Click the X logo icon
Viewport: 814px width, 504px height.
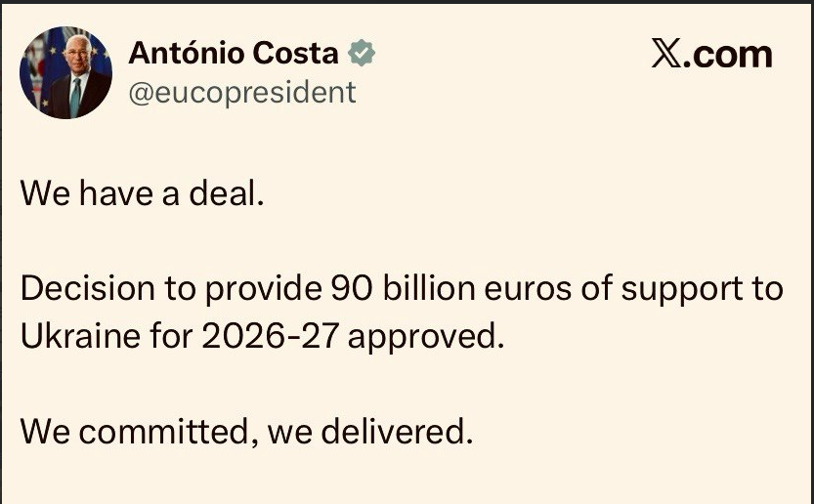(x=665, y=55)
